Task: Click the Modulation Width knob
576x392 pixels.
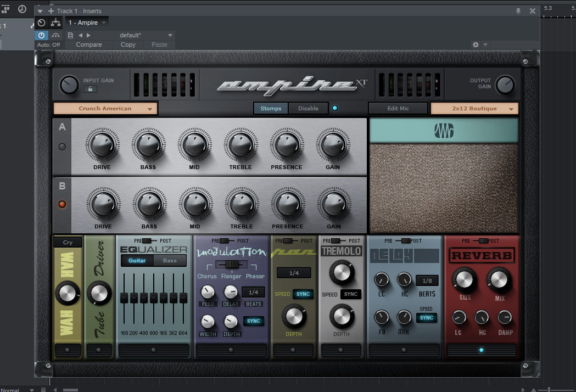Action: 208,322
